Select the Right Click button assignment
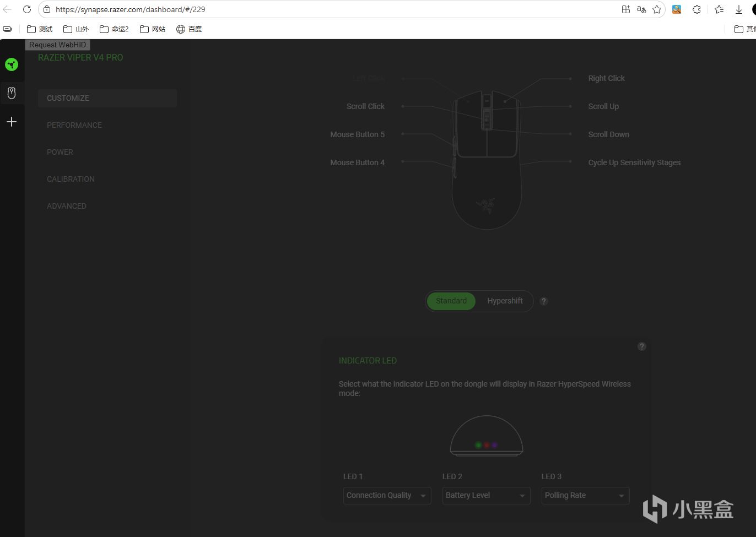 click(x=606, y=78)
